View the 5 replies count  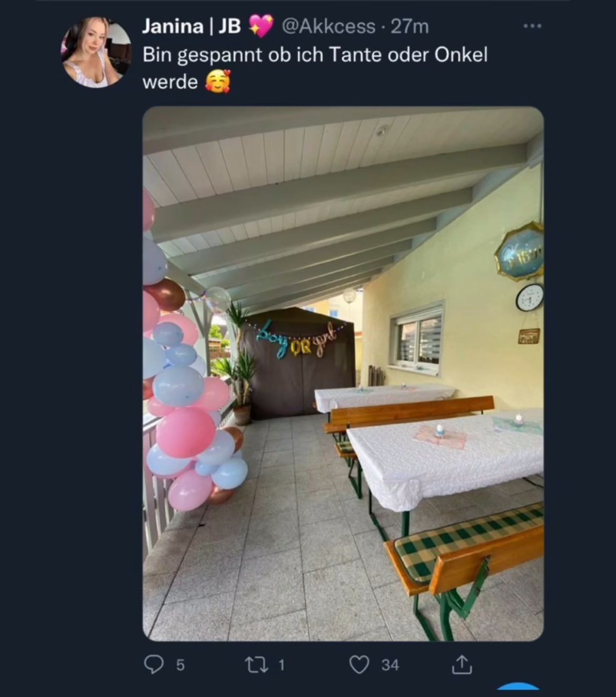(180, 665)
